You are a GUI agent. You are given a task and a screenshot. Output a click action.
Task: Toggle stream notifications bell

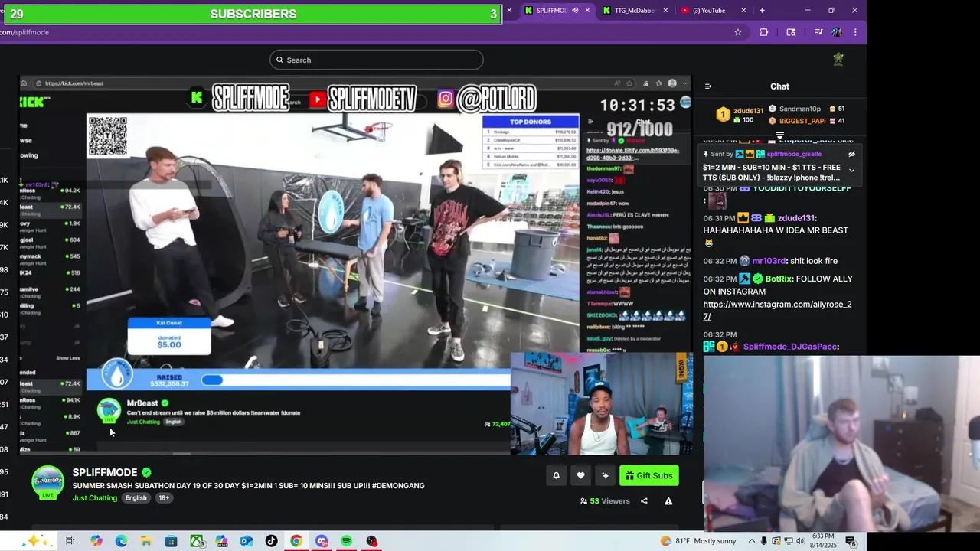tap(557, 476)
